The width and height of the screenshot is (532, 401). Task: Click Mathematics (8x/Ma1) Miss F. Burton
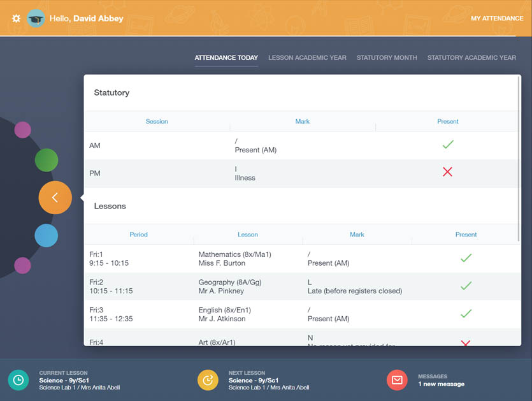coord(235,259)
